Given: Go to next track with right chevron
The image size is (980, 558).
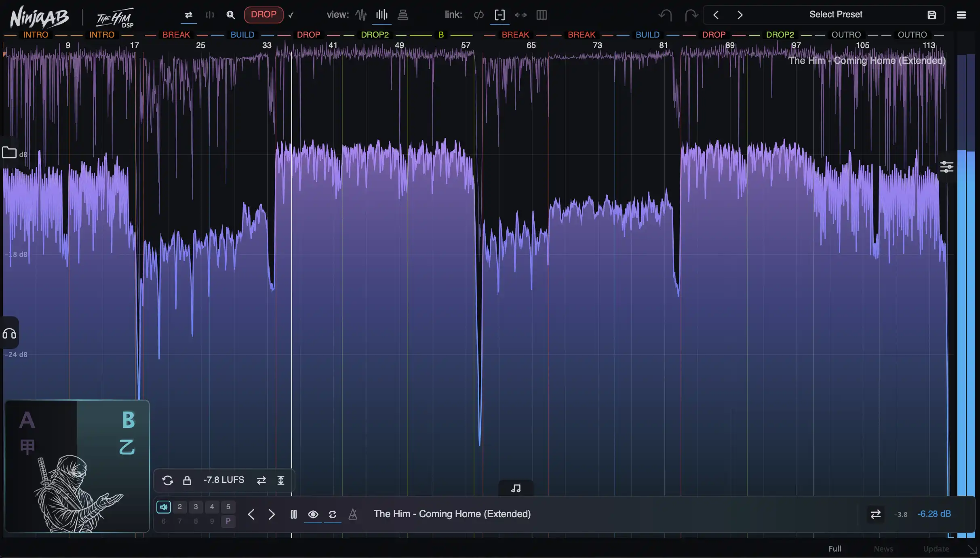Looking at the screenshot, I should coord(272,514).
